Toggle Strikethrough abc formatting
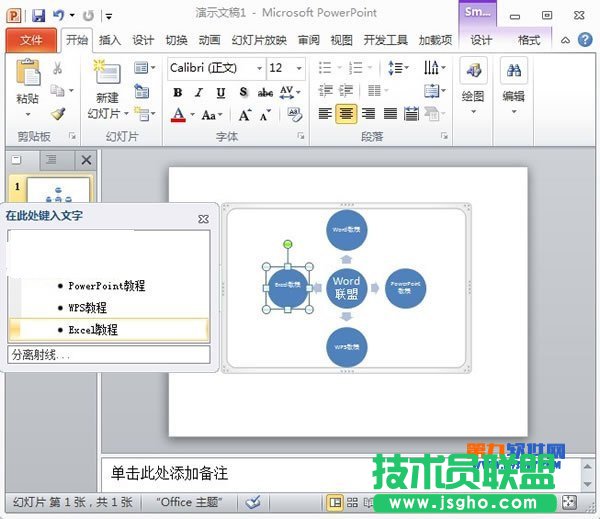This screenshot has height=519, width=600. [x=265, y=92]
